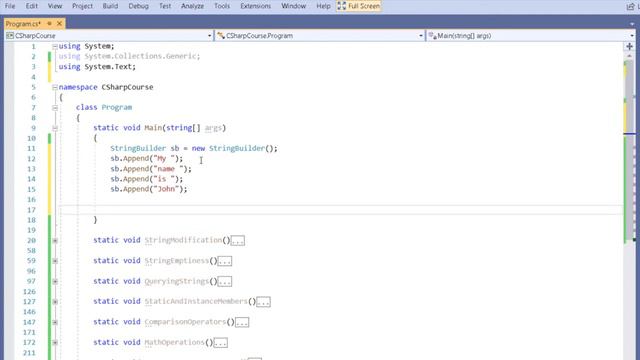Expand the QueryingStrings method
Image resolution: width=640 pixels, height=360 pixels.
pos(55,281)
